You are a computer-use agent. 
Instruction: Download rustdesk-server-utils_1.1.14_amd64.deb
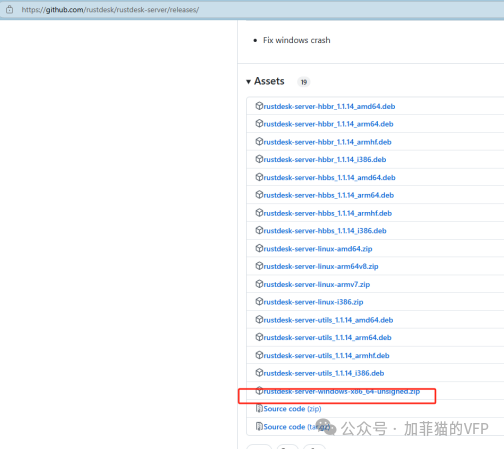pos(328,320)
